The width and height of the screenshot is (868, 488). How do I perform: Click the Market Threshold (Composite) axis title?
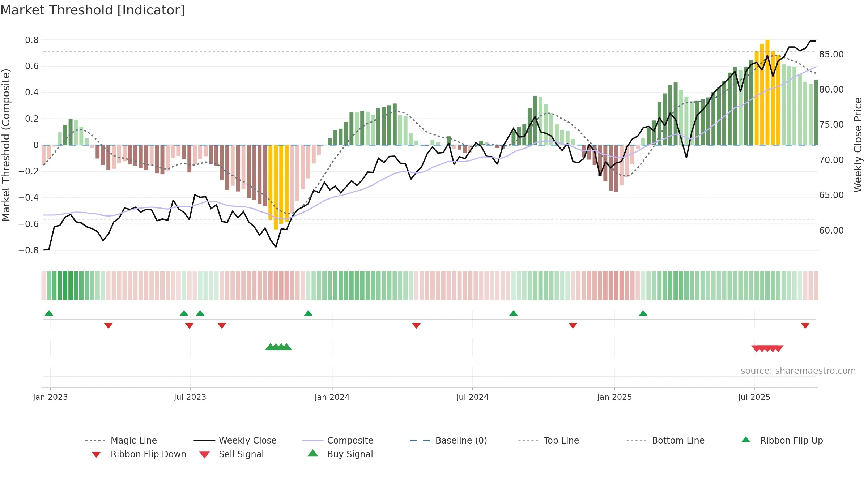(x=6, y=145)
